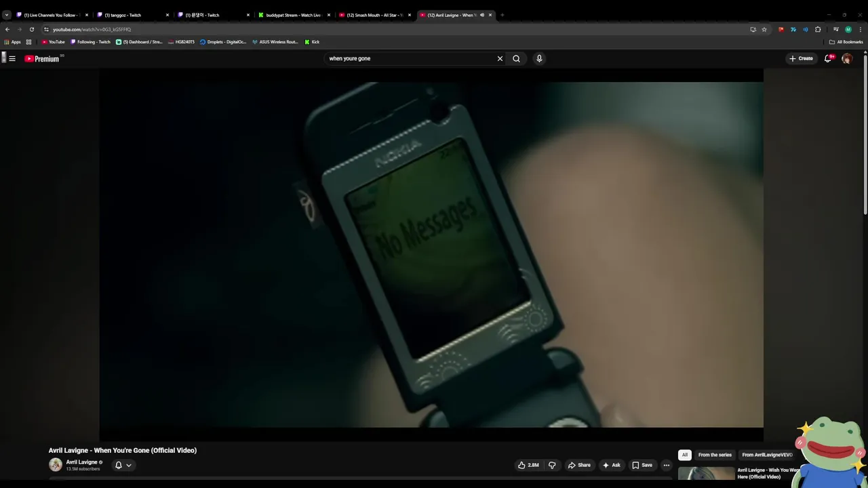Select the "From the series" chip

click(x=715, y=455)
